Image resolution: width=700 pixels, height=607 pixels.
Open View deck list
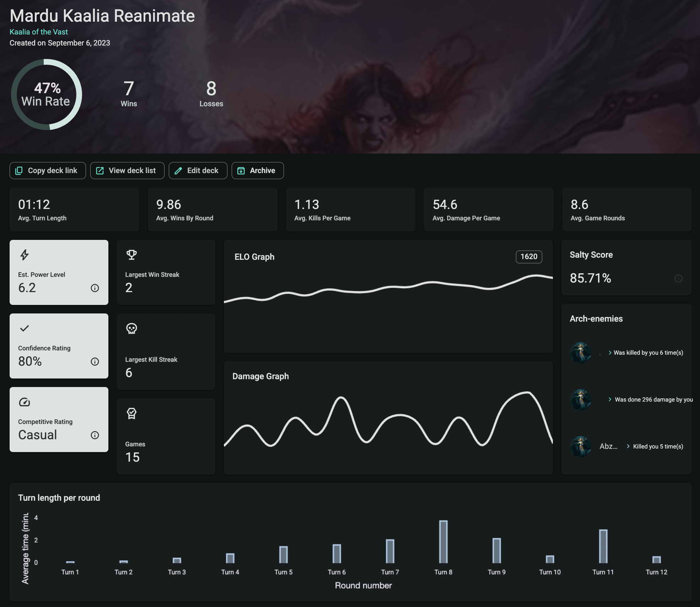pyautogui.click(x=127, y=171)
